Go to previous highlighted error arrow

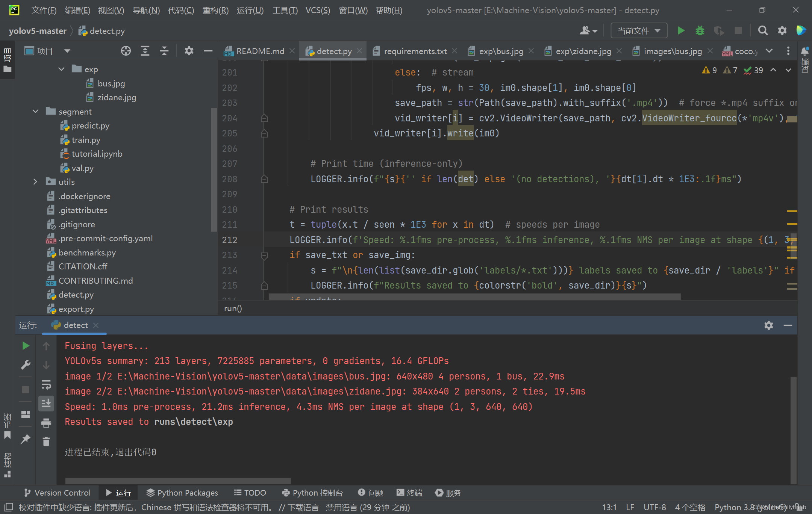[x=773, y=70]
